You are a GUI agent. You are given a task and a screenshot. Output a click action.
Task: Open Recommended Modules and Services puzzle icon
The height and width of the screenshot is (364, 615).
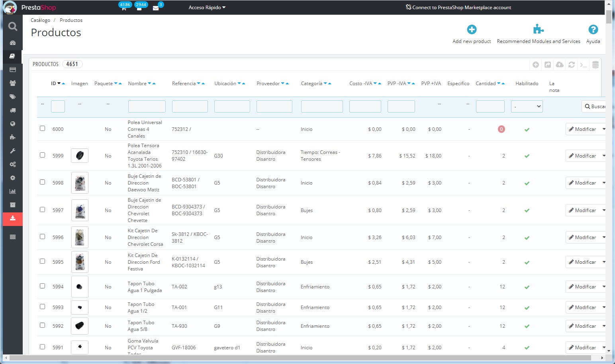tap(538, 29)
